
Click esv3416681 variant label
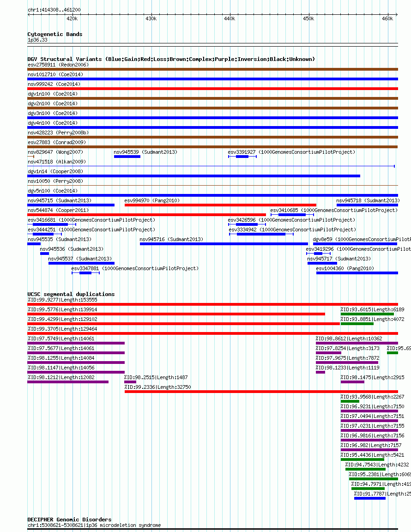pos(91,220)
